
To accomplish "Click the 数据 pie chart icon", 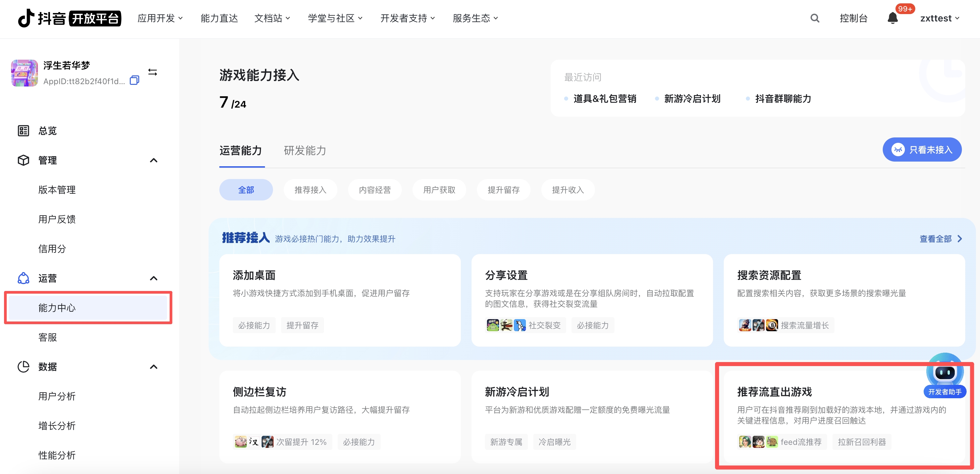I will coord(23,367).
